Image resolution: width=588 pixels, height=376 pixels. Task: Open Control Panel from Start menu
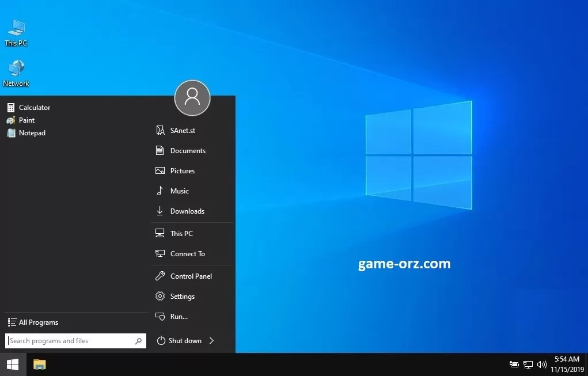click(x=191, y=276)
